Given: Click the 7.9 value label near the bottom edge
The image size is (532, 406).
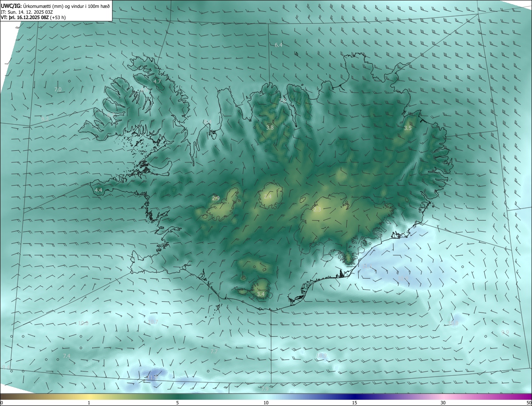Looking at the screenshot, I should [265, 389].
